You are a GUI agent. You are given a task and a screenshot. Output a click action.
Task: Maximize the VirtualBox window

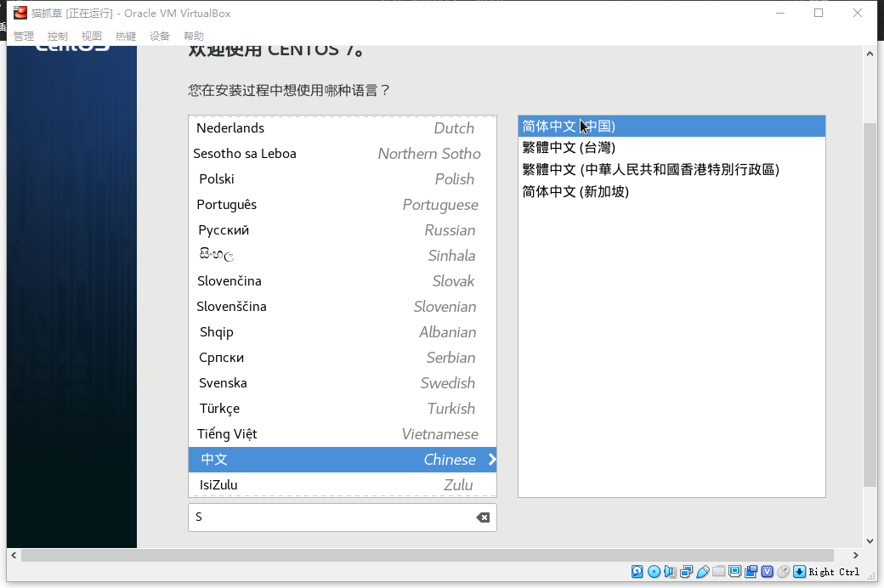(819, 13)
